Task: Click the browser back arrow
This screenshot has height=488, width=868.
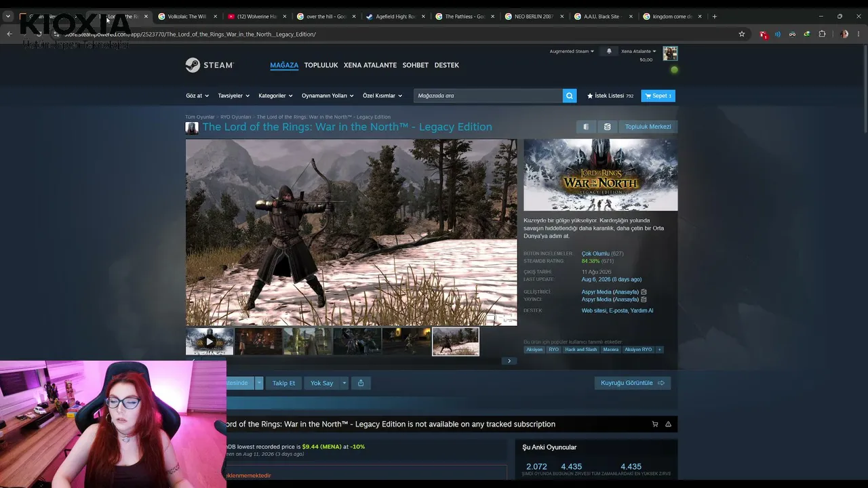Action: pos(9,34)
